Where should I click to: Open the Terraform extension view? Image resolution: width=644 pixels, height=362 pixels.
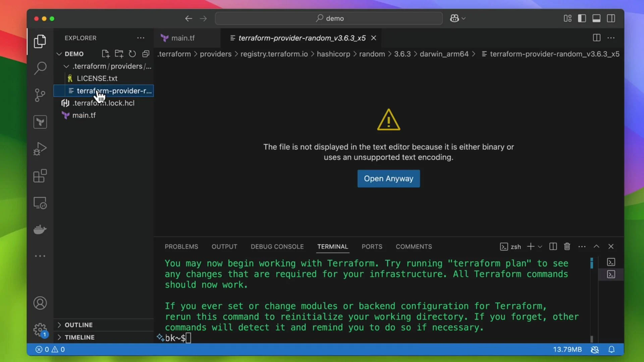tap(40, 122)
